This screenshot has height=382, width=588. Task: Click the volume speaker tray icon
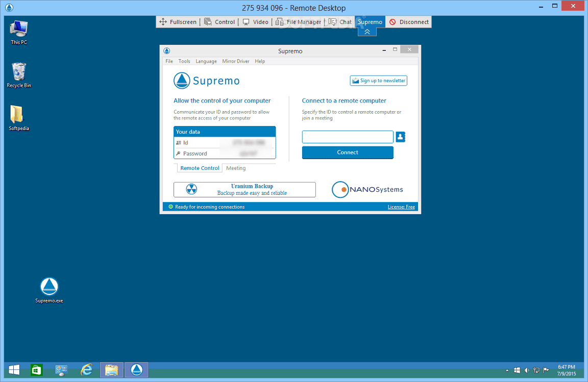pyautogui.click(x=527, y=370)
